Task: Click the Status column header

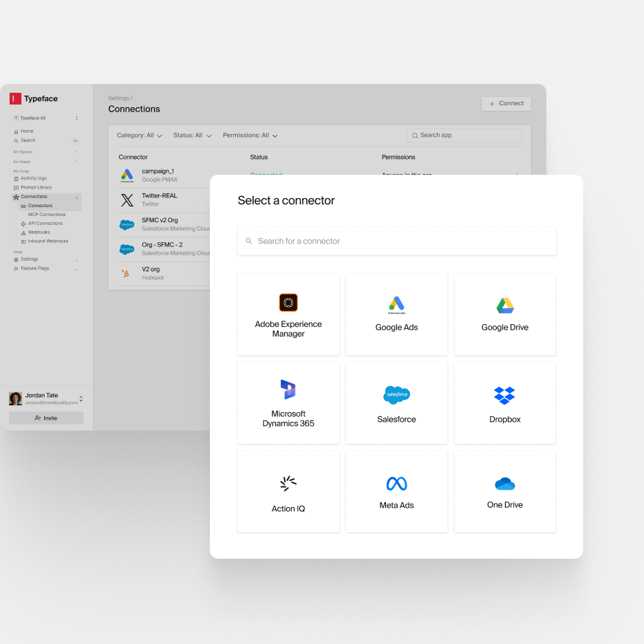Action: (259, 158)
